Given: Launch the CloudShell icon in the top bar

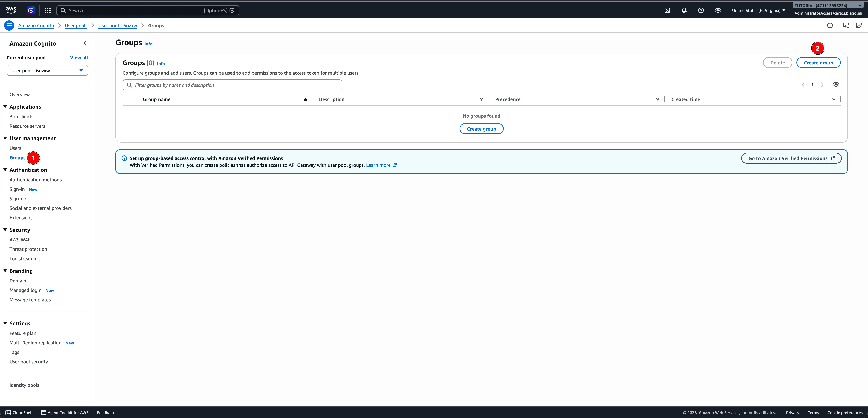Looking at the screenshot, I should pos(667,11).
